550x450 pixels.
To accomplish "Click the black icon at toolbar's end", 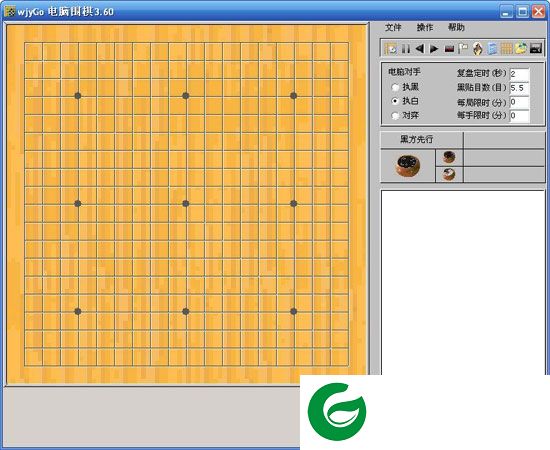I will click(536, 48).
